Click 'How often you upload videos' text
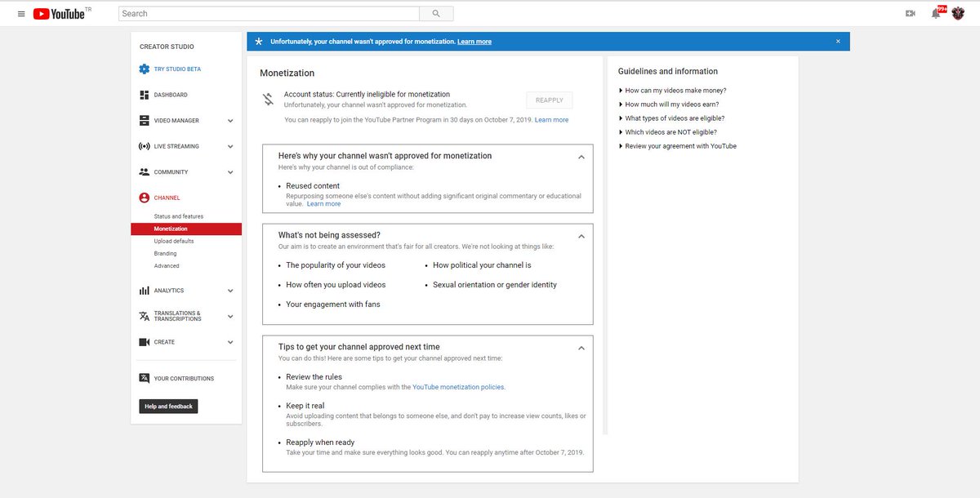Image resolution: width=980 pixels, height=498 pixels. pyautogui.click(x=336, y=285)
